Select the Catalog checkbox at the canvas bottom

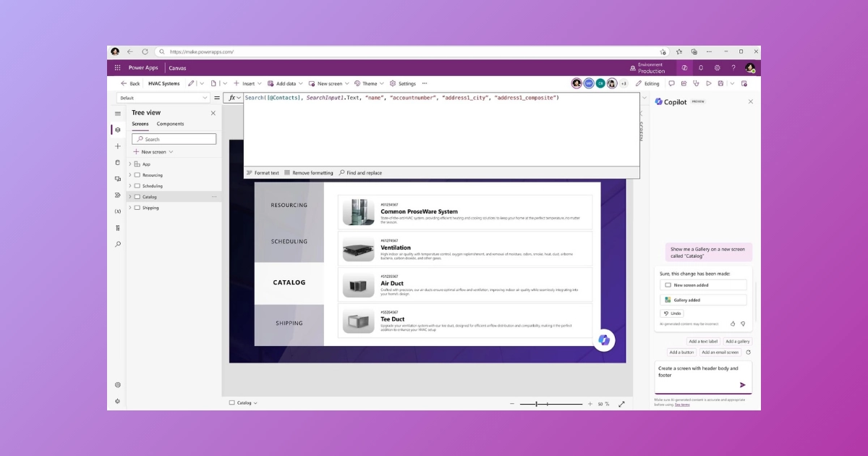(x=232, y=402)
